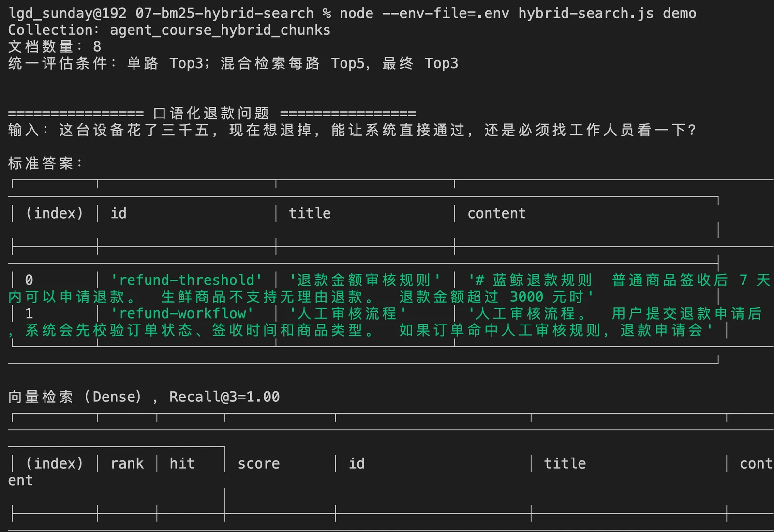Click the 'id' header in the standard answer table
774x532 pixels.
pyautogui.click(x=119, y=213)
